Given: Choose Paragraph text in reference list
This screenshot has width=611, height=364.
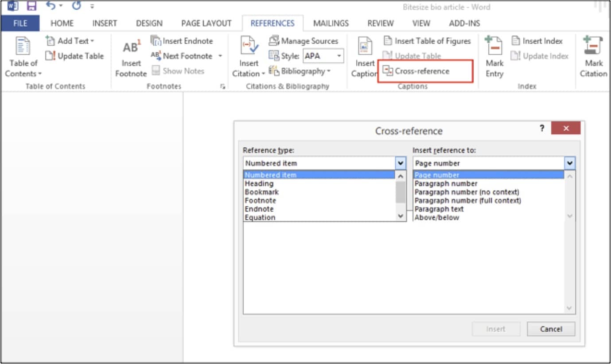Looking at the screenshot, I should pos(439,209).
